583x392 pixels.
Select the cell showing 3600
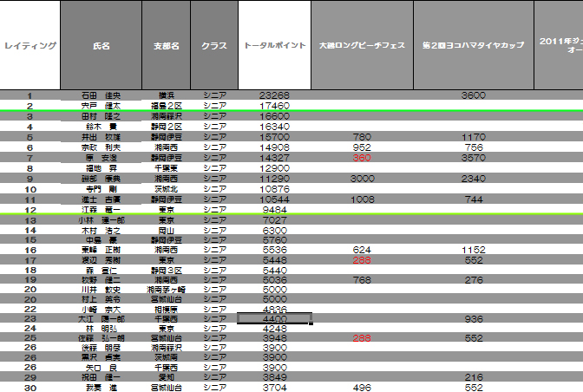pyautogui.click(x=474, y=95)
